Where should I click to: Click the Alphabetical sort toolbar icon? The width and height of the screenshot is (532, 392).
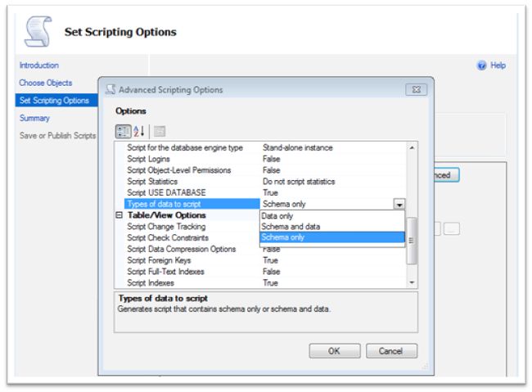(x=139, y=131)
